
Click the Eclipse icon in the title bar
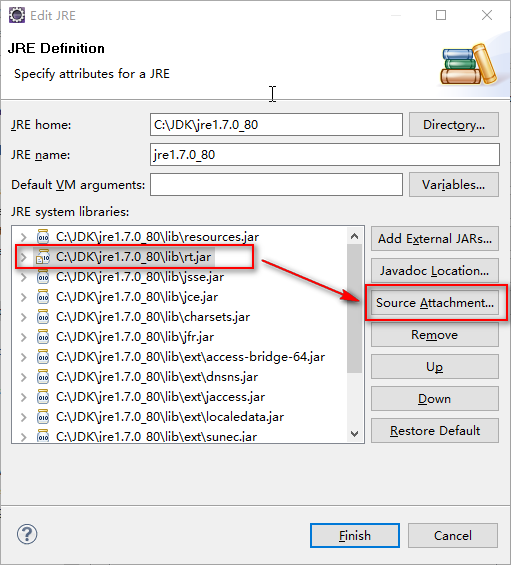tap(17, 15)
